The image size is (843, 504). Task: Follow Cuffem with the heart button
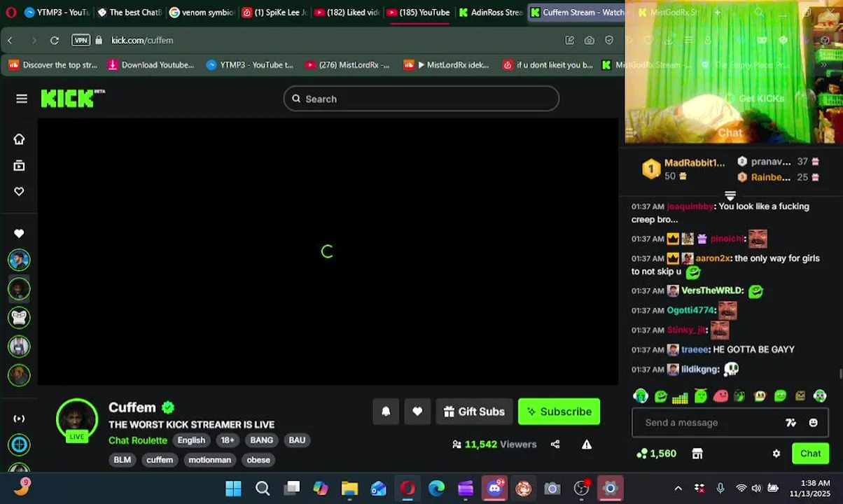tap(417, 412)
